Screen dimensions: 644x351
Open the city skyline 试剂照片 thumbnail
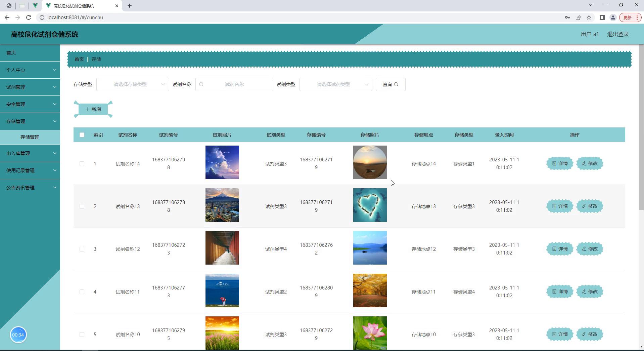[222, 205]
